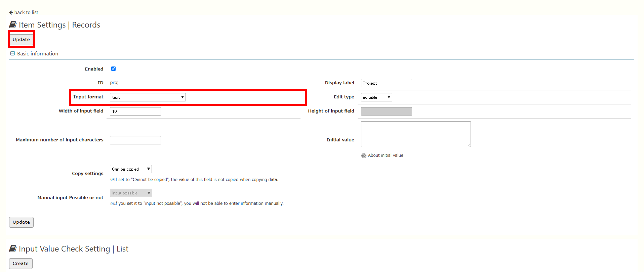Click the input not possible note text

(x=197, y=203)
